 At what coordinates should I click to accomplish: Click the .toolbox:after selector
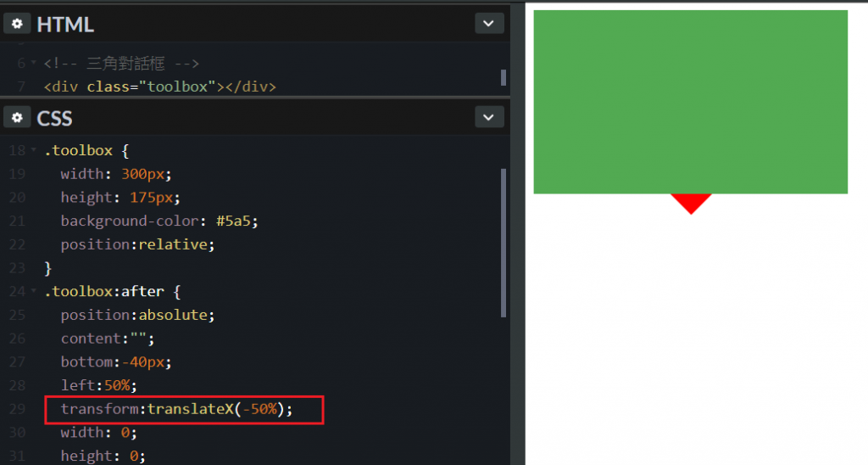[x=103, y=291]
